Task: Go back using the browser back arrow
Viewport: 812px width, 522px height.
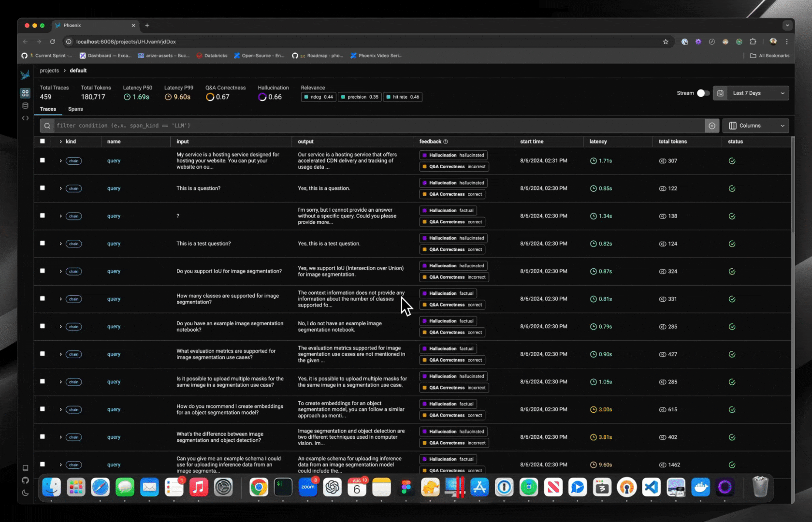Action: click(25, 42)
